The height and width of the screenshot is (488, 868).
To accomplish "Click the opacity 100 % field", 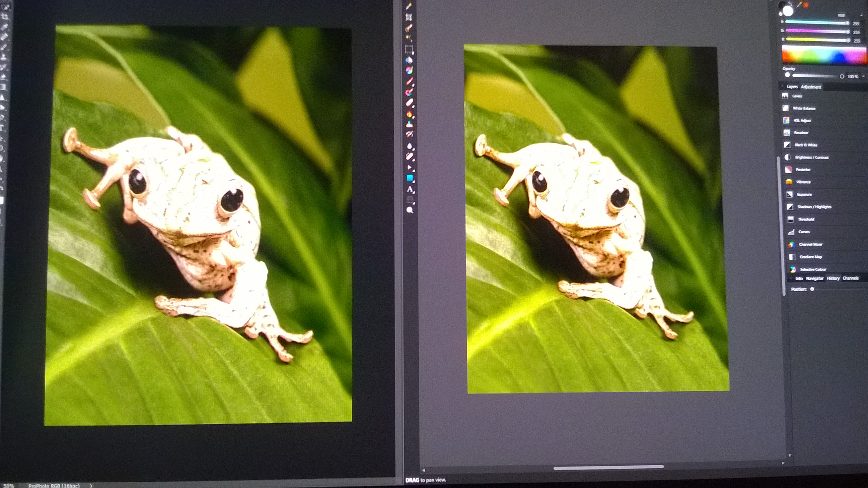I will [853, 76].
